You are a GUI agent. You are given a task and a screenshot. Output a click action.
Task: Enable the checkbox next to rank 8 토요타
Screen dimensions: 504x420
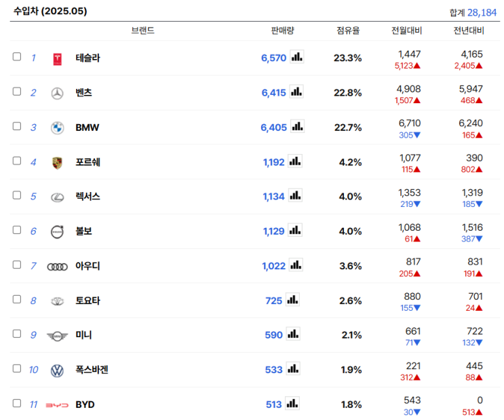[17, 299]
